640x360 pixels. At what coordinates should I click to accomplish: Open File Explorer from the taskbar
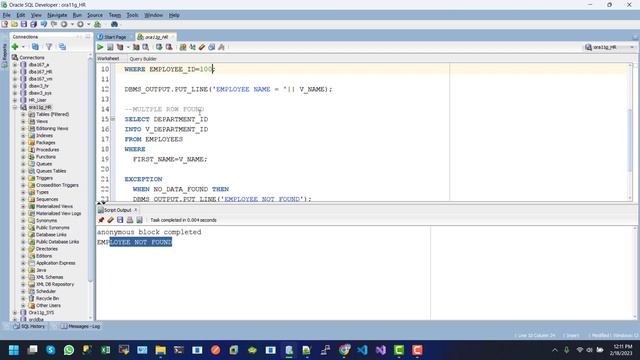pos(160,350)
